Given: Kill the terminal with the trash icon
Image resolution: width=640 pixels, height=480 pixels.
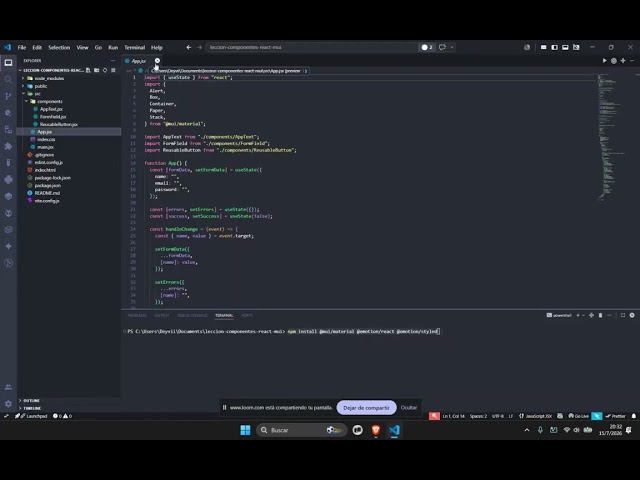Looking at the screenshot, I should pyautogui.click(x=600, y=316).
